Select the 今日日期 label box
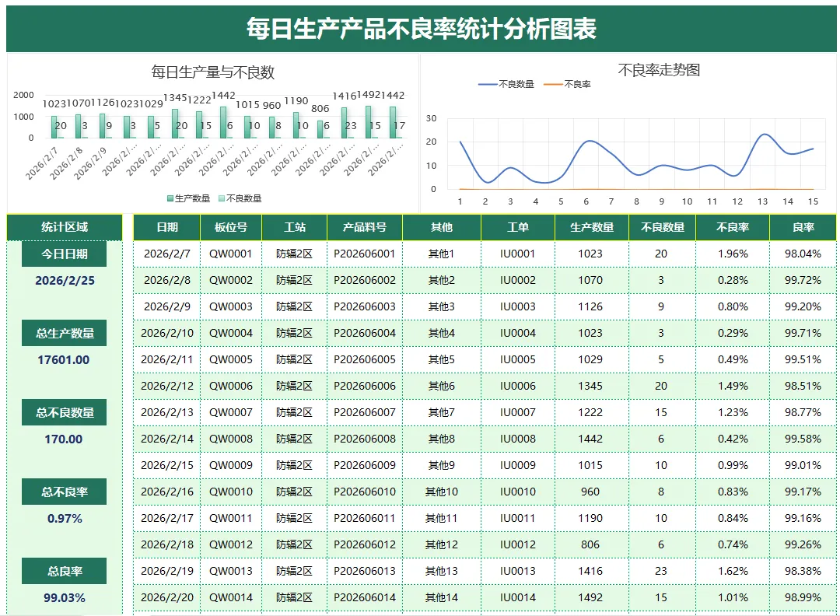 65,254
